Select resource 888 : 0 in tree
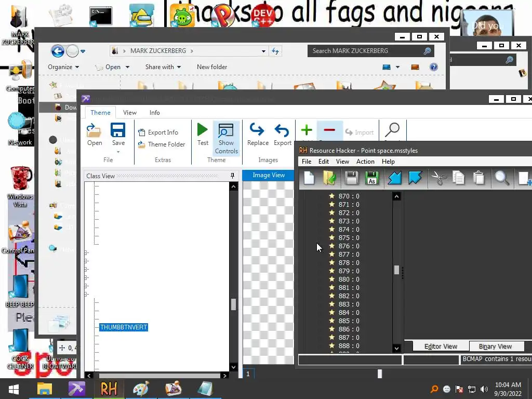Screen dimensions: 532x399 point(349,345)
